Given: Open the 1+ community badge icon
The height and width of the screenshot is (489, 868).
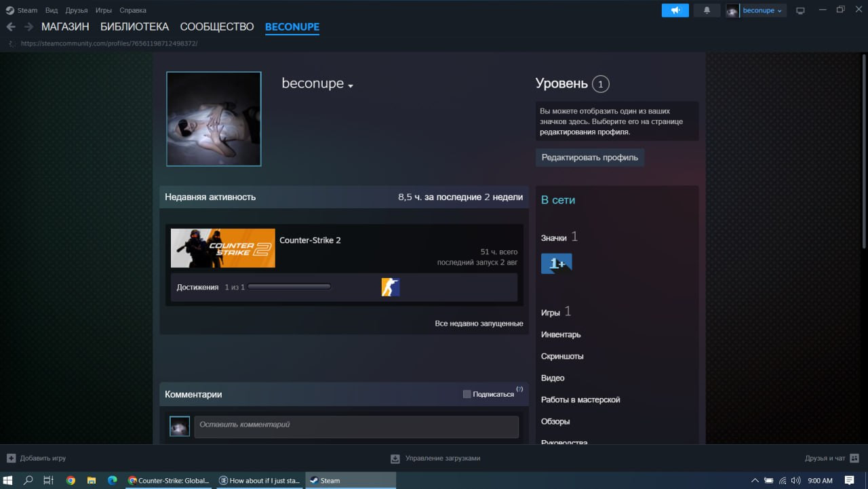Looking at the screenshot, I should pyautogui.click(x=557, y=263).
